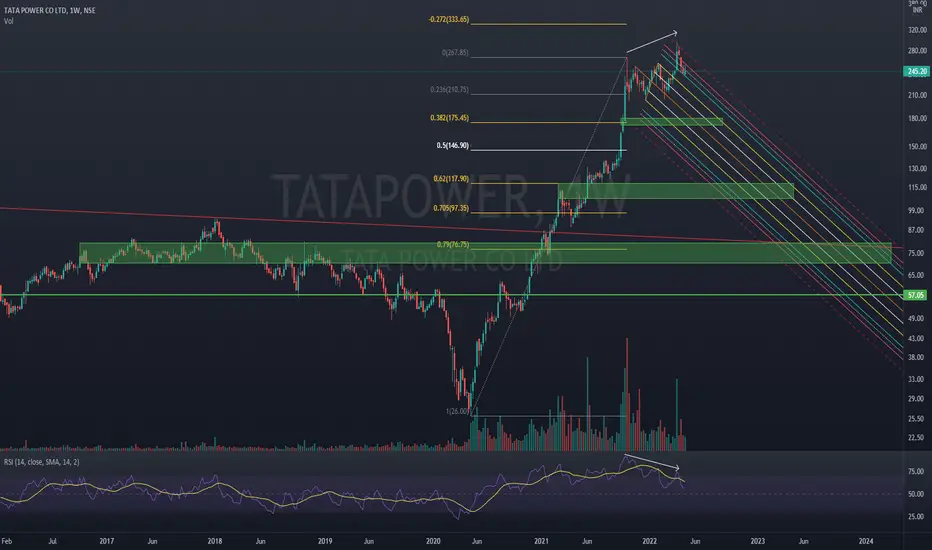Click the 2024 label on time axis
The width and height of the screenshot is (932, 550).
(x=866, y=541)
